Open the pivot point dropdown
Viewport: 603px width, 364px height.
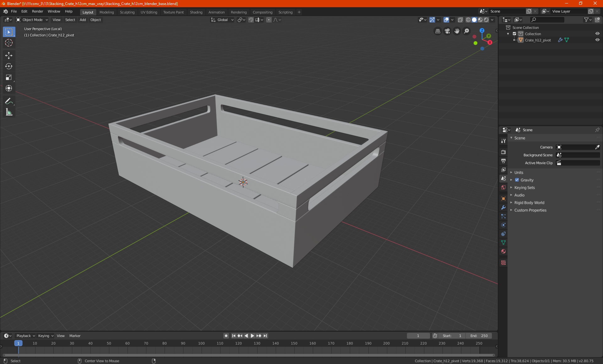241,20
